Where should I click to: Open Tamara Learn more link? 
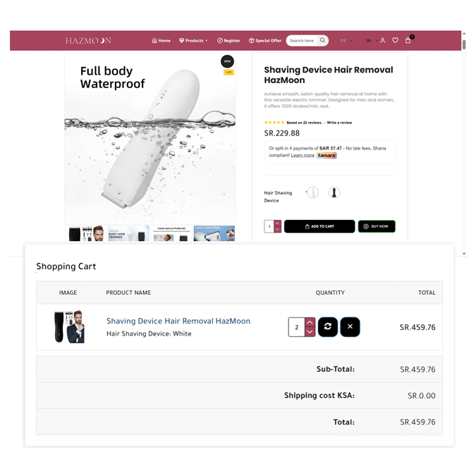point(303,155)
